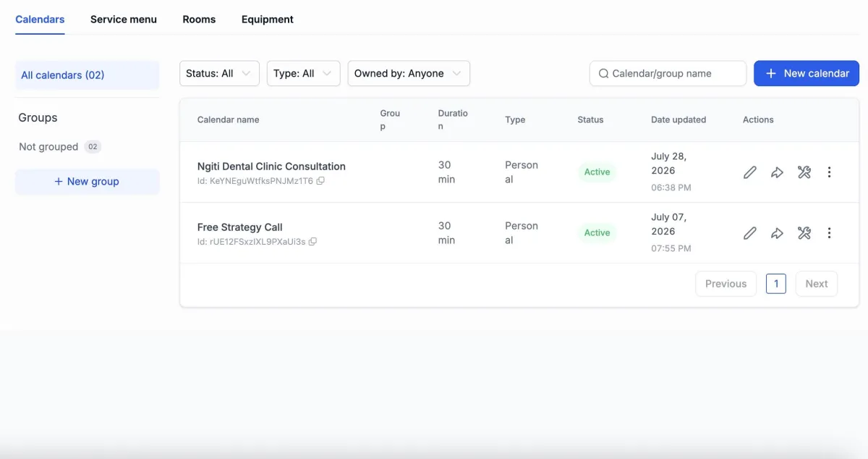Select page 1 in pagination

(776, 284)
